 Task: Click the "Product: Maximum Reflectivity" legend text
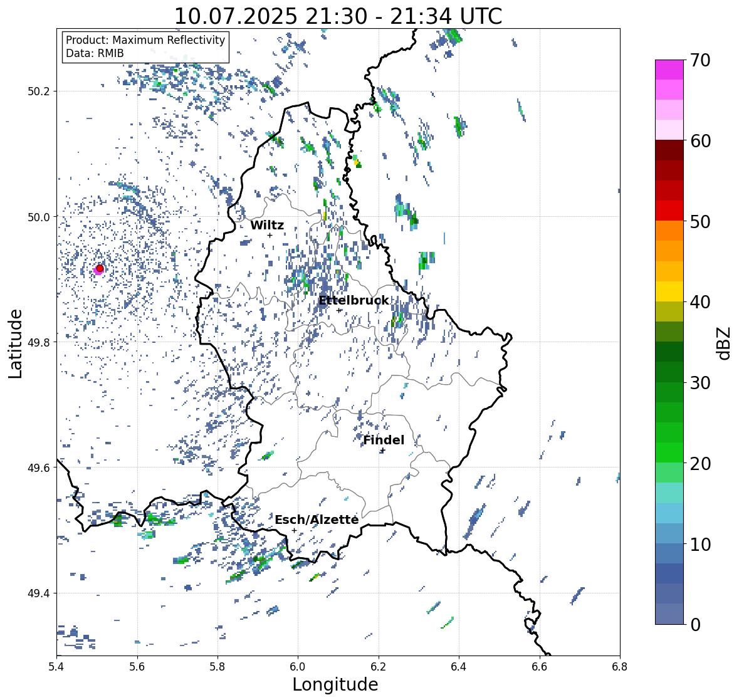tap(145, 40)
